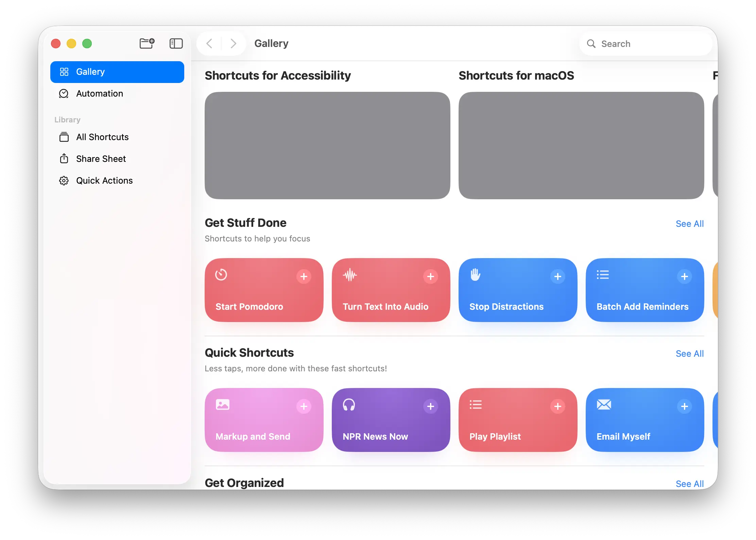The image size is (756, 540).
Task: Toggle the sidebar with the sidebar icon
Action: (176, 44)
